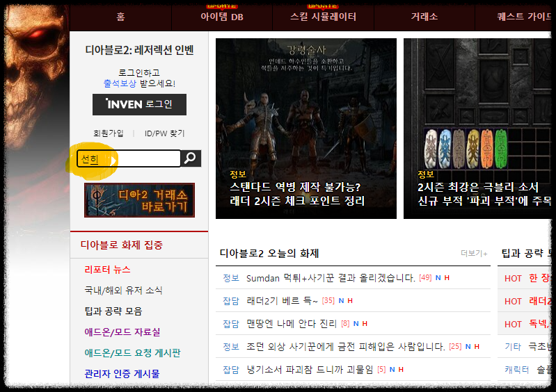Click H icon on Sumdan post
The width and height of the screenshot is (556, 392).
[x=447, y=277]
